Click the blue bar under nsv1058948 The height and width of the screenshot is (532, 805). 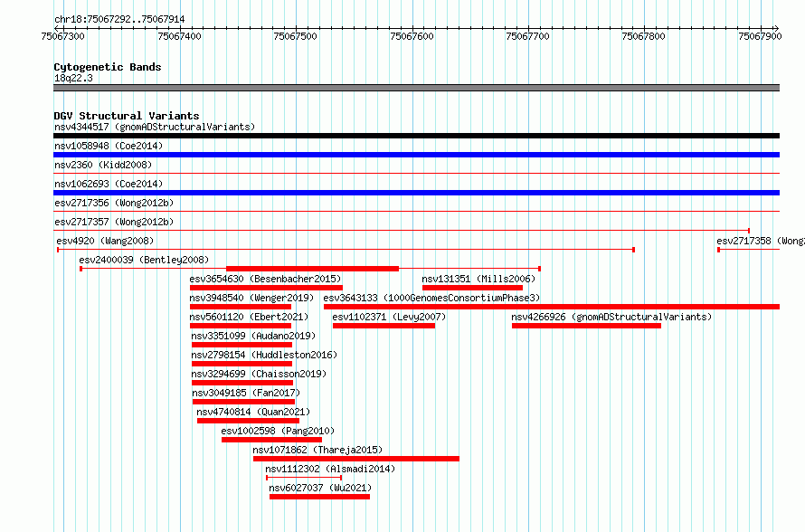[416, 155]
